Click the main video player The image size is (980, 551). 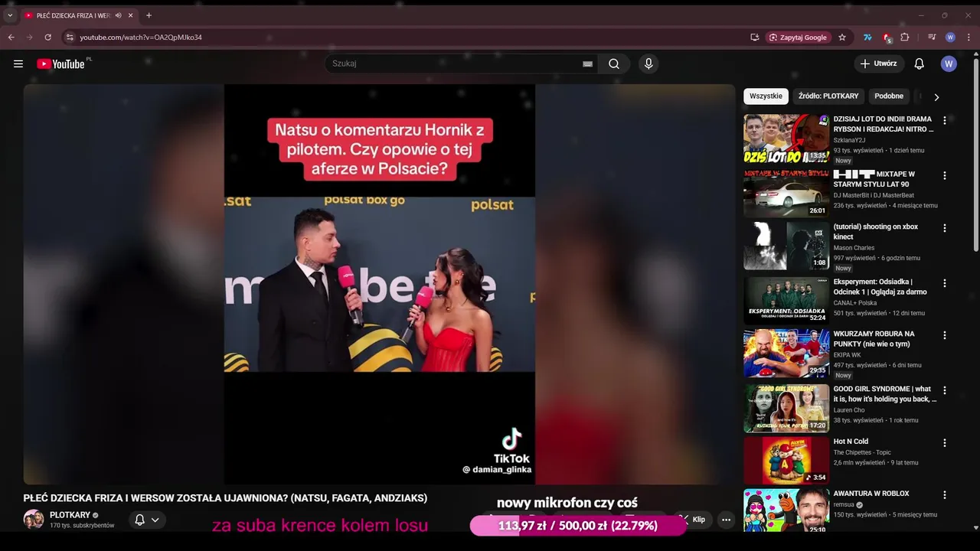[379, 284]
